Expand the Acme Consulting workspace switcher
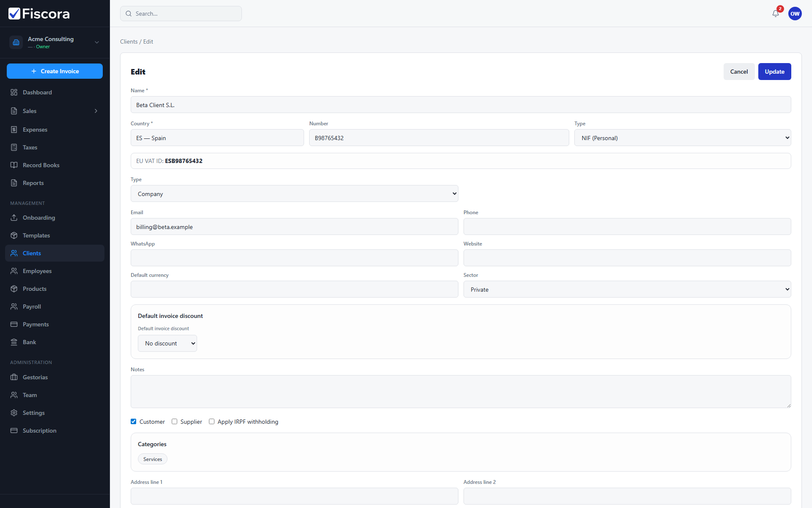Image resolution: width=812 pixels, height=508 pixels. 97,42
